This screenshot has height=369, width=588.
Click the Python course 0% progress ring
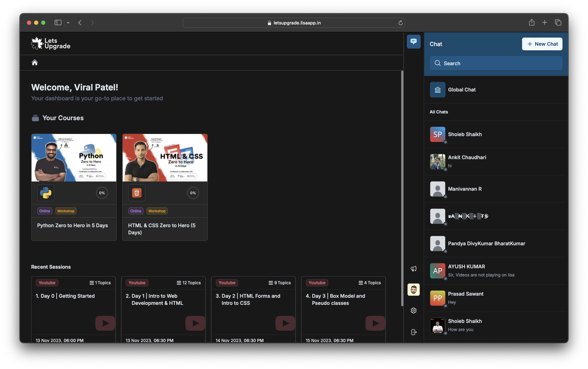coord(102,193)
